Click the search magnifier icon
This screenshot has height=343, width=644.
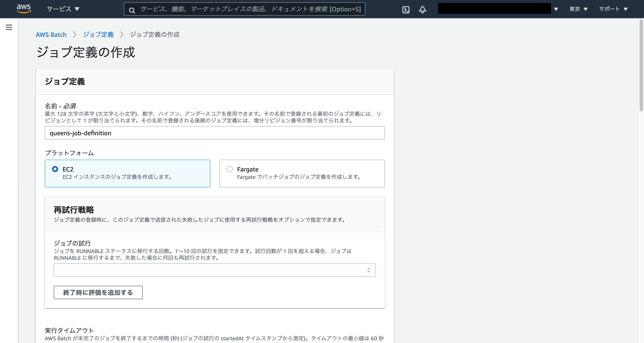tap(132, 10)
